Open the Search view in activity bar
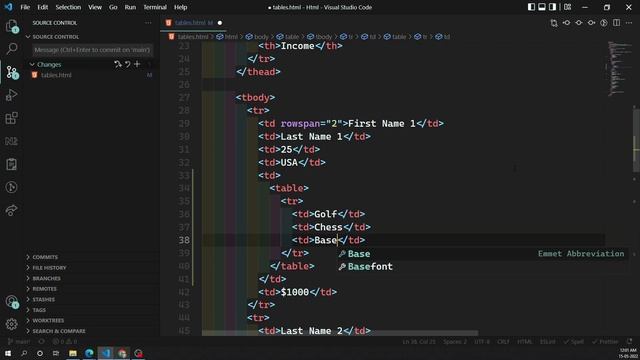 pyautogui.click(x=11, y=49)
